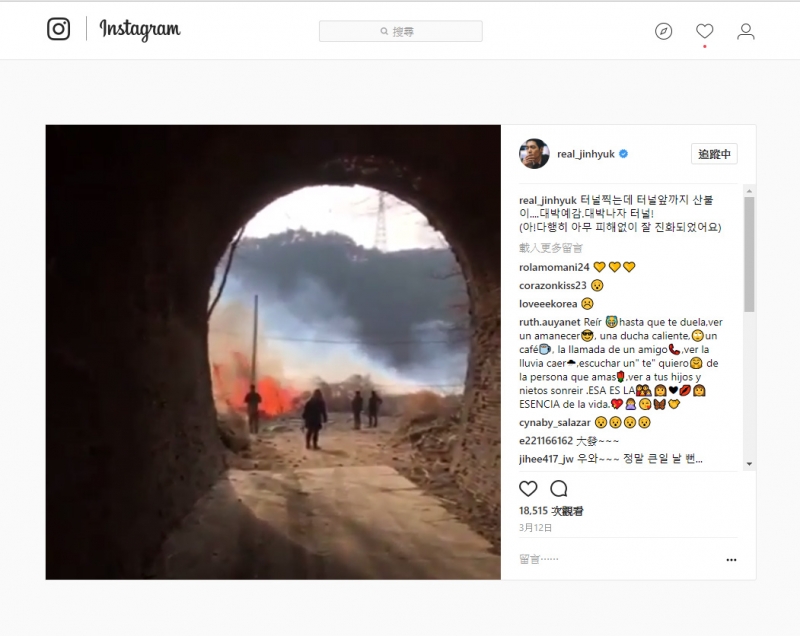Open rolamomani24 commenter profile

554,267
